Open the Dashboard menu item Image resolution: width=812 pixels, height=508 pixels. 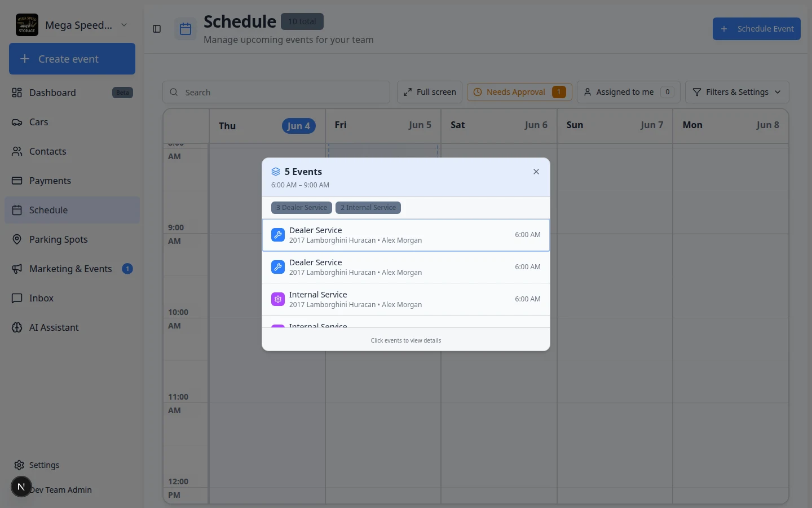(72, 93)
